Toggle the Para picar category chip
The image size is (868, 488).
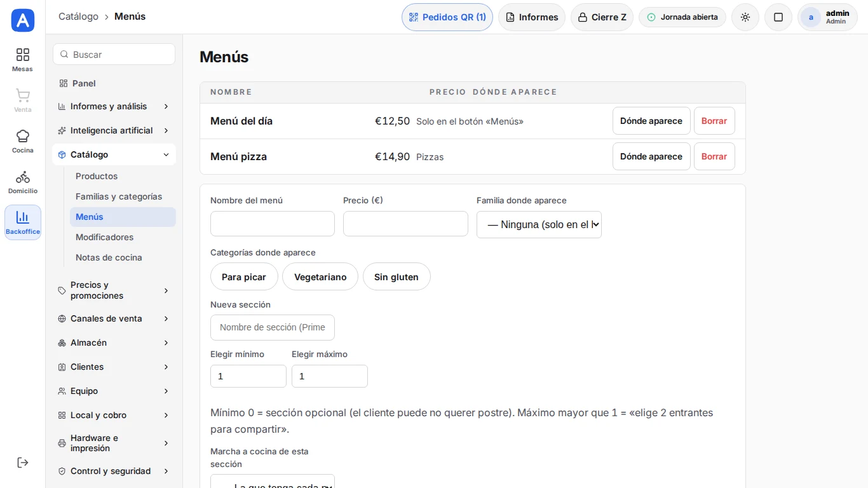pos(244,276)
